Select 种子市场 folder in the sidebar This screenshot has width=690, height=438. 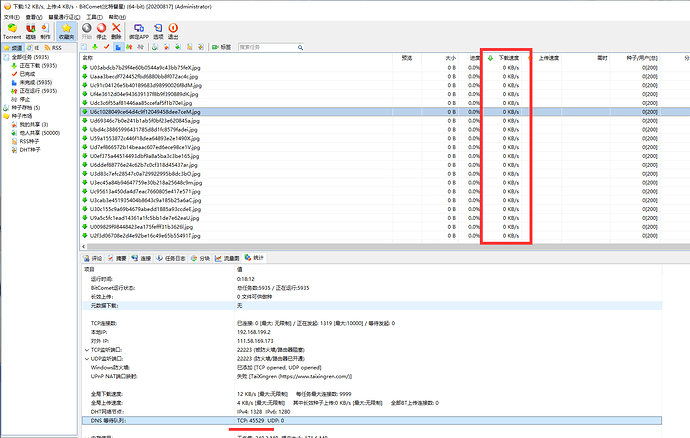[22, 116]
